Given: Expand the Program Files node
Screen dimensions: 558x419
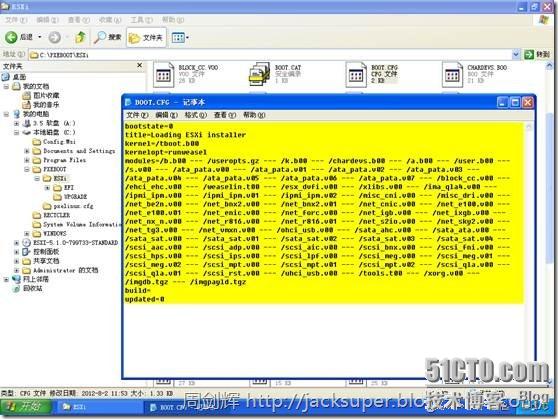Looking at the screenshot, I should tap(27, 160).
